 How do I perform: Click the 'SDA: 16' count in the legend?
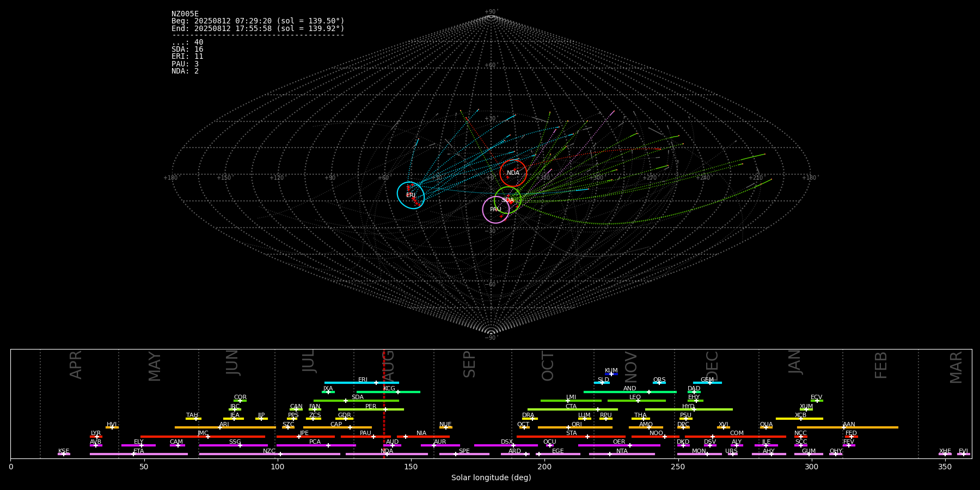[187, 50]
